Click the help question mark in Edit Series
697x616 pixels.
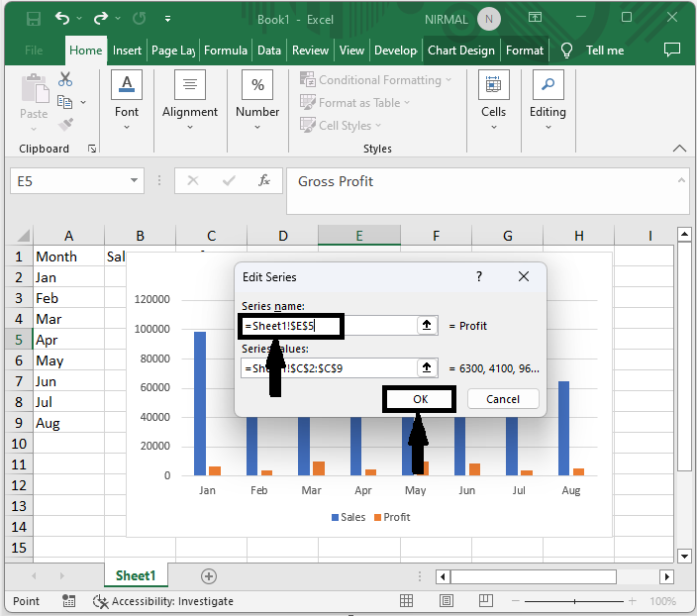479,277
